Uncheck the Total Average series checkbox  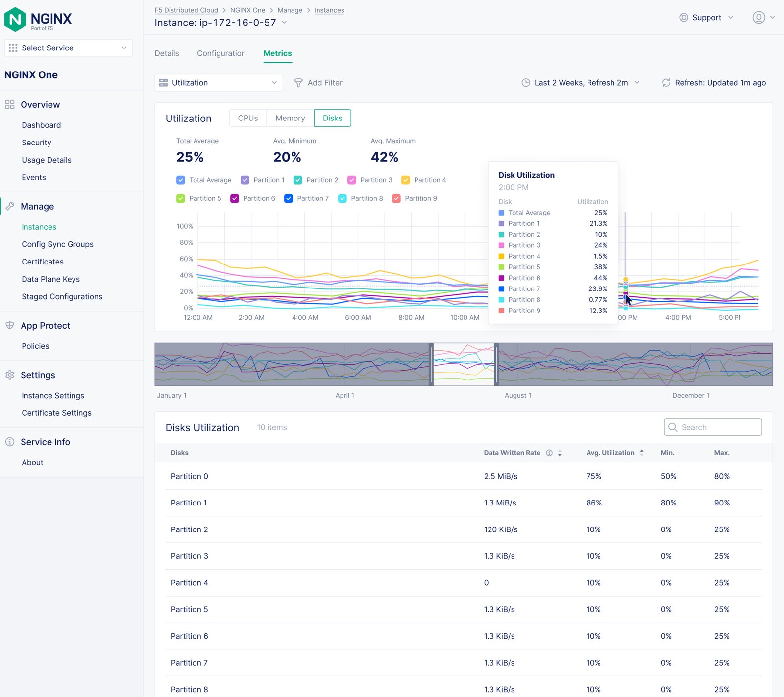181,180
